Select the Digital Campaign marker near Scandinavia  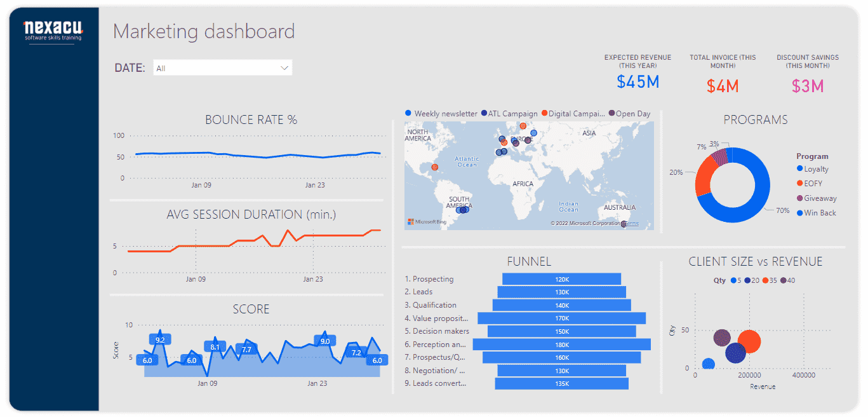pos(523,125)
